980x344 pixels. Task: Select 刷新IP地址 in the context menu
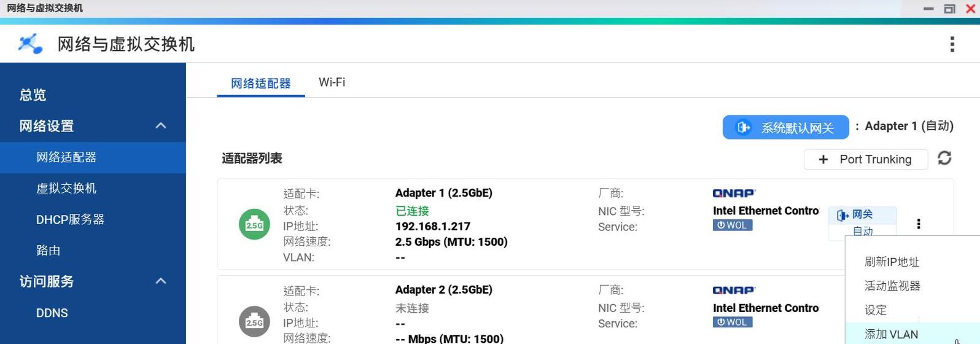click(x=892, y=262)
